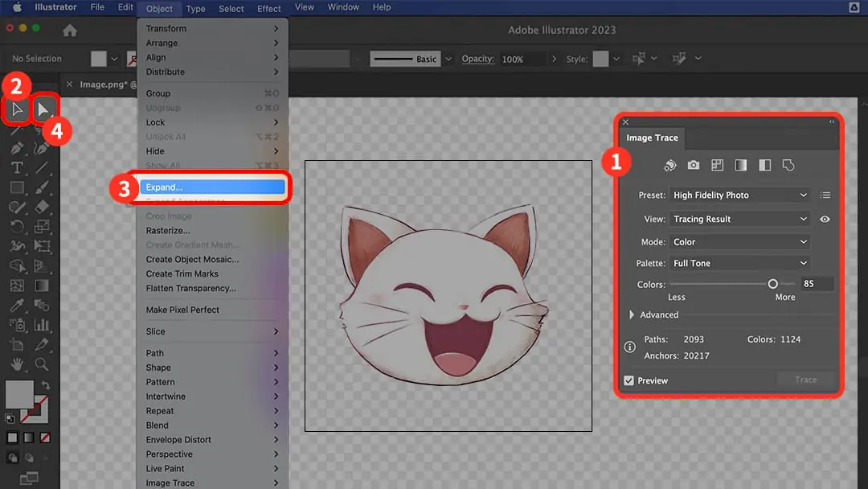
Task: Open the View dropdown
Action: [739, 219]
